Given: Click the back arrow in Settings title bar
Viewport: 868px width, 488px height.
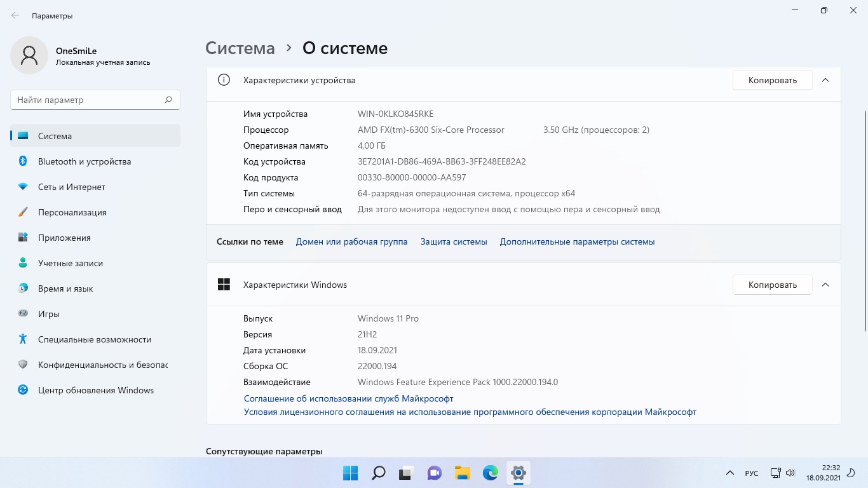Looking at the screenshot, I should point(15,15).
